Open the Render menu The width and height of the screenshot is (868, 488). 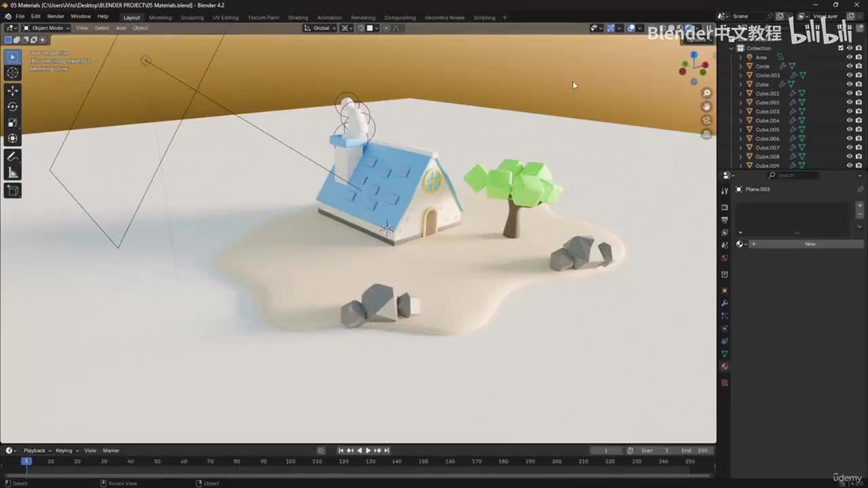[x=56, y=16]
